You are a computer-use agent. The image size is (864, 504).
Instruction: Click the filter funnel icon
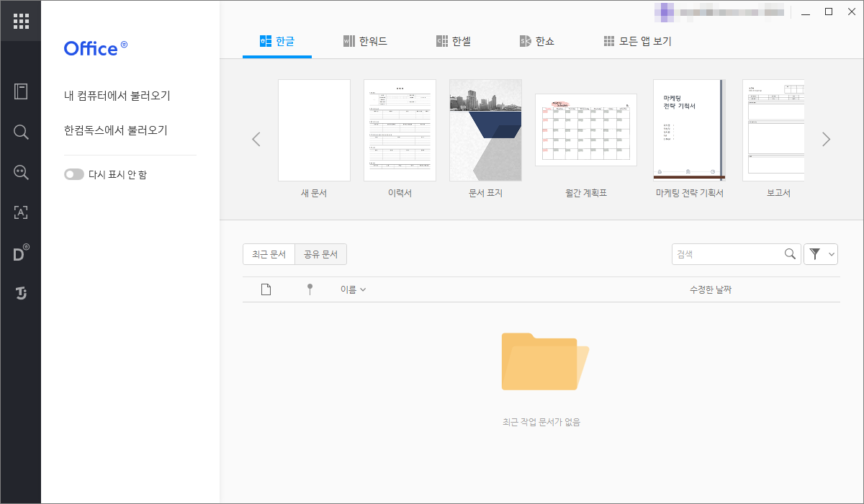[815, 253]
